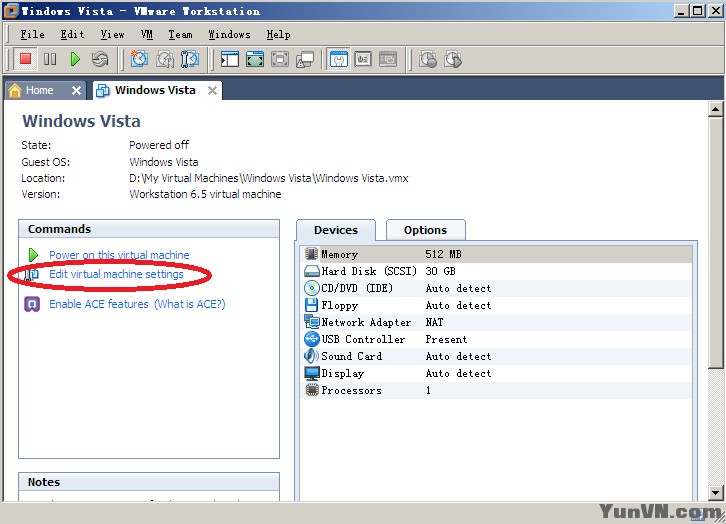Click the Suspend (pause) toolbar icon
The width and height of the screenshot is (726, 524).
pos(50,59)
